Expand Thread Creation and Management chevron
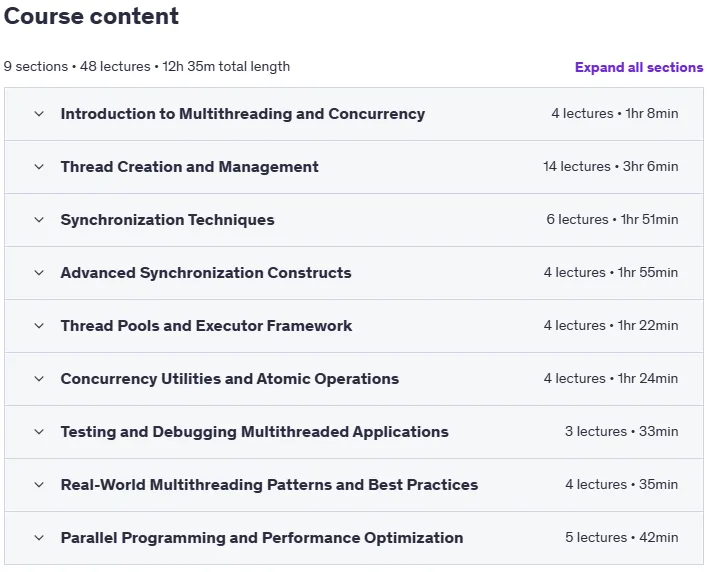This screenshot has width=709, height=572. click(x=39, y=167)
